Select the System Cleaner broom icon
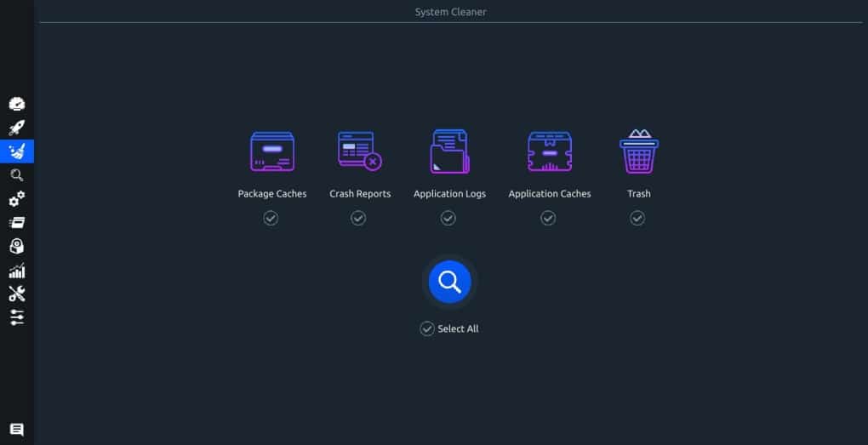 click(x=17, y=151)
